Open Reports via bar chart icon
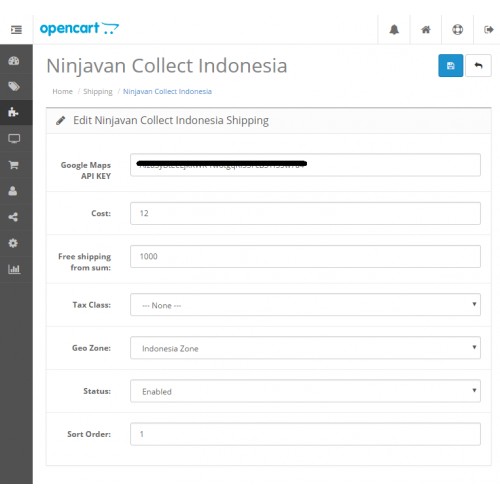 (14, 269)
